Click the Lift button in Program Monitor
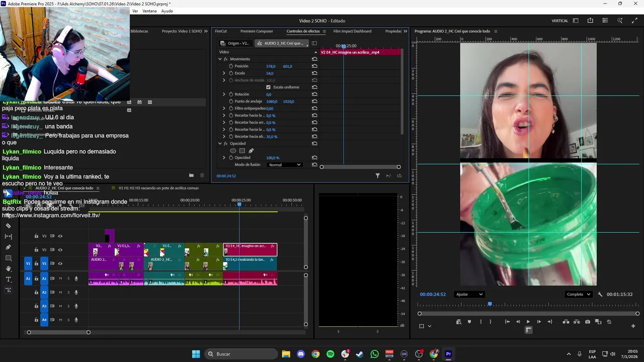Viewport: 644px width, 362px height. click(566, 322)
